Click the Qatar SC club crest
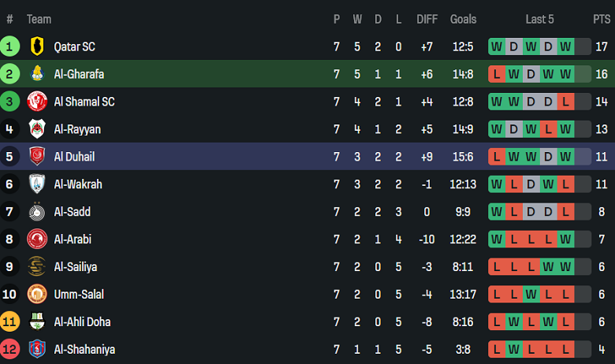Screen dimensions: 615x364 coord(37,46)
